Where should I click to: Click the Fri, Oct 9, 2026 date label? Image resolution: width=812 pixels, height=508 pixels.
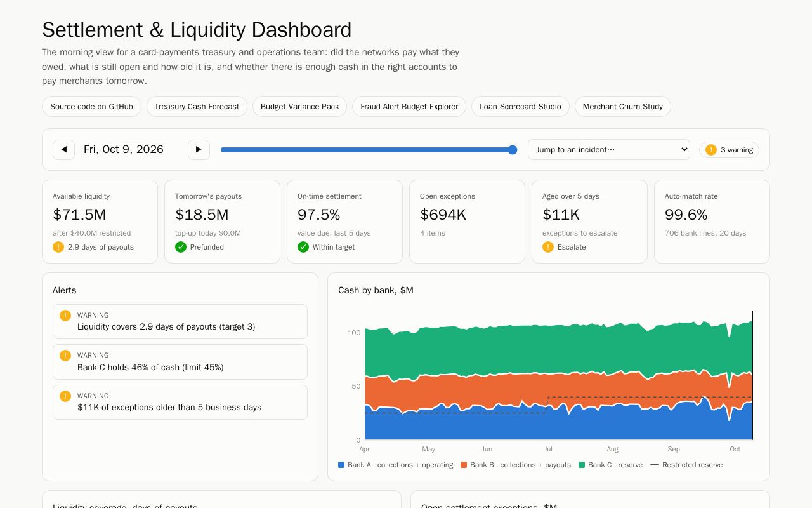tap(124, 150)
